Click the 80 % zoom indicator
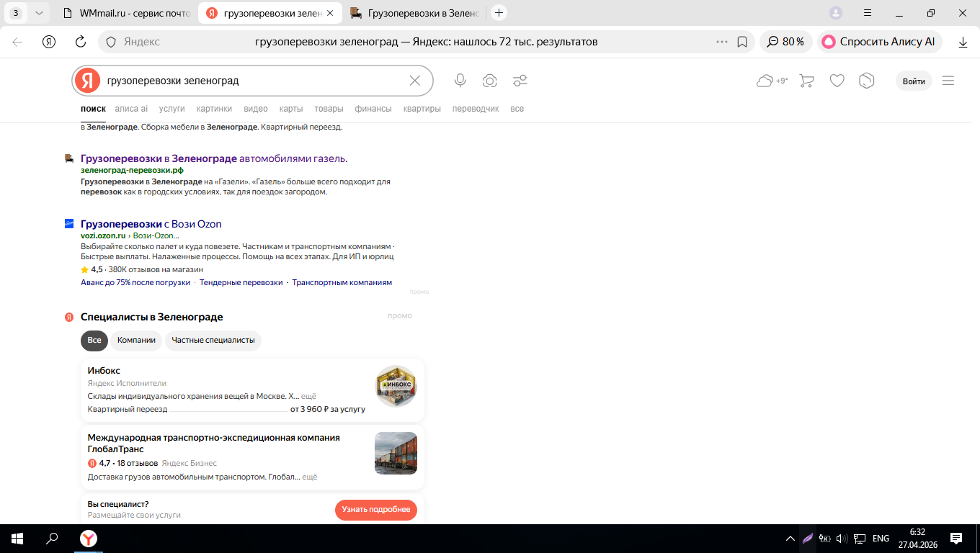 pyautogui.click(x=786, y=42)
